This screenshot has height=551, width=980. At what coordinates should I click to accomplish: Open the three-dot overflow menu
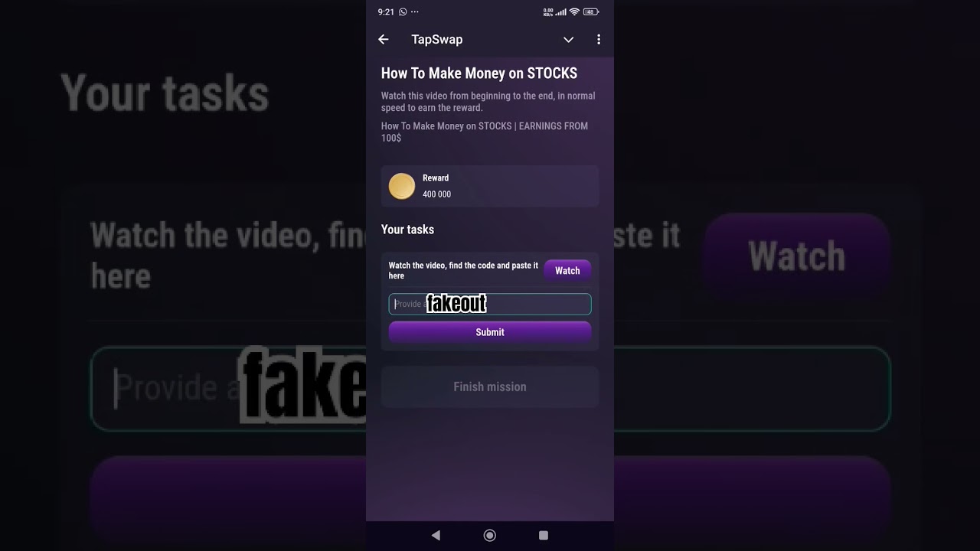(598, 40)
